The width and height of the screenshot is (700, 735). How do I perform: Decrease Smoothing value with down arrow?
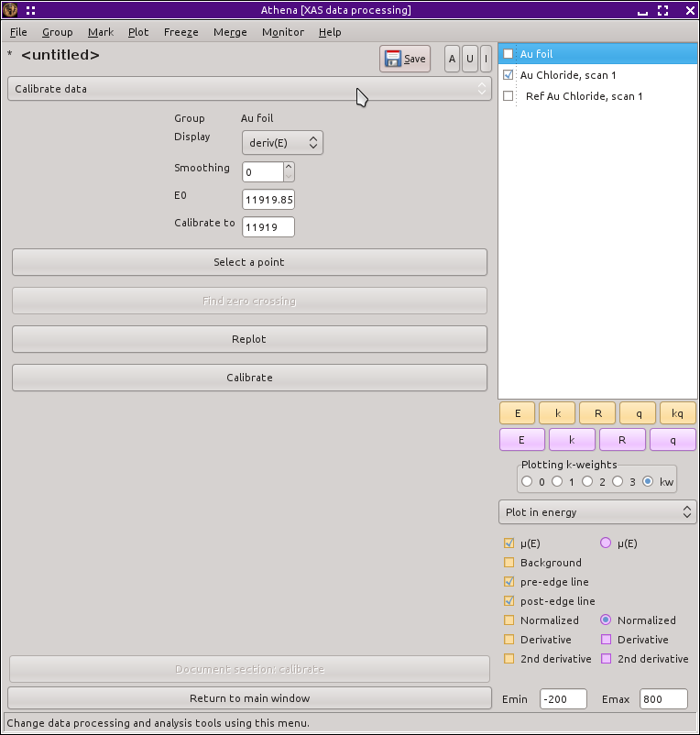click(290, 177)
